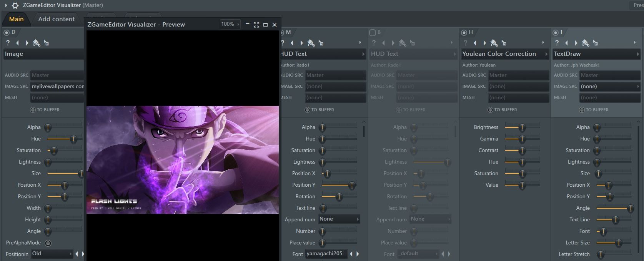Open the Font dropdown showing yamagachi205
Image resolution: width=644 pixels, height=261 pixels.
pyautogui.click(x=326, y=254)
